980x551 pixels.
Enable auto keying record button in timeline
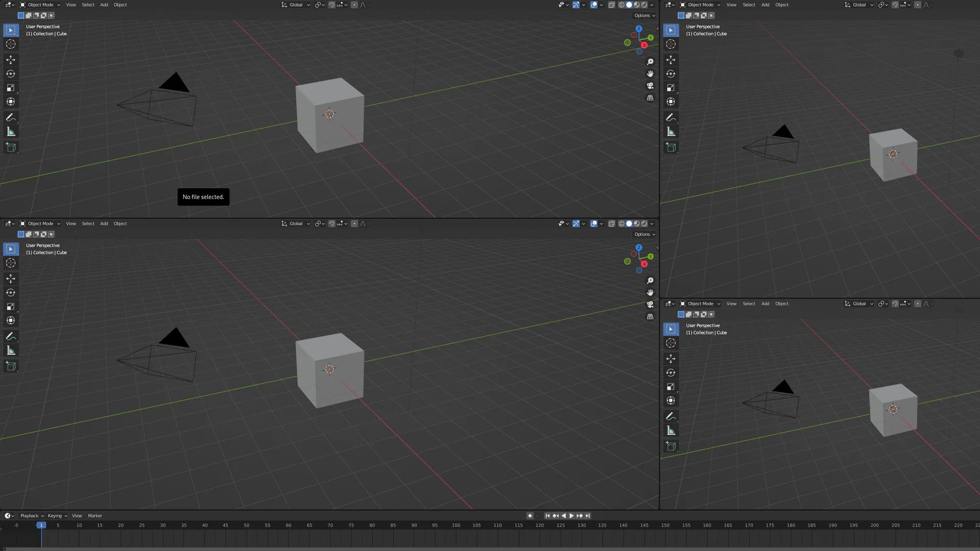530,516
